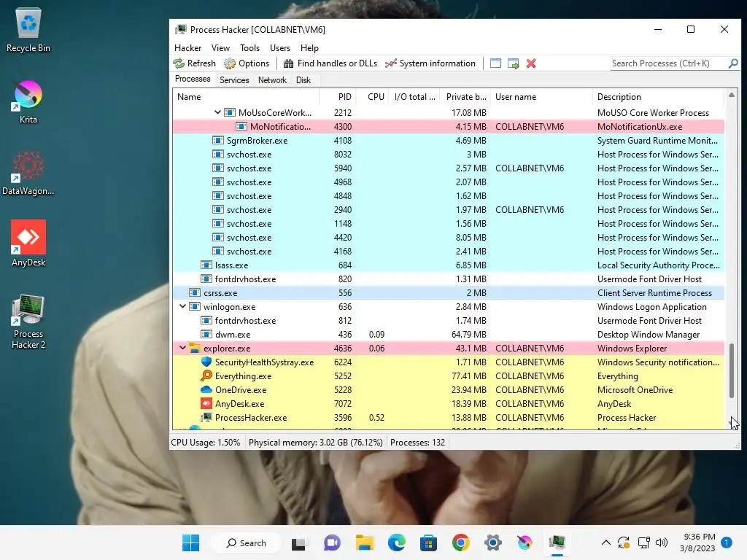Open the Help menu
The width and height of the screenshot is (747, 560).
(309, 48)
